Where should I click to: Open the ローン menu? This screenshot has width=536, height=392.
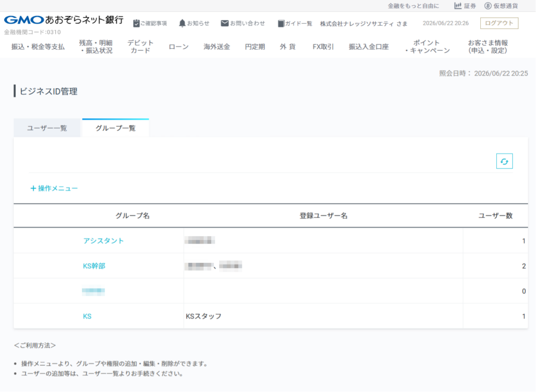[178, 47]
